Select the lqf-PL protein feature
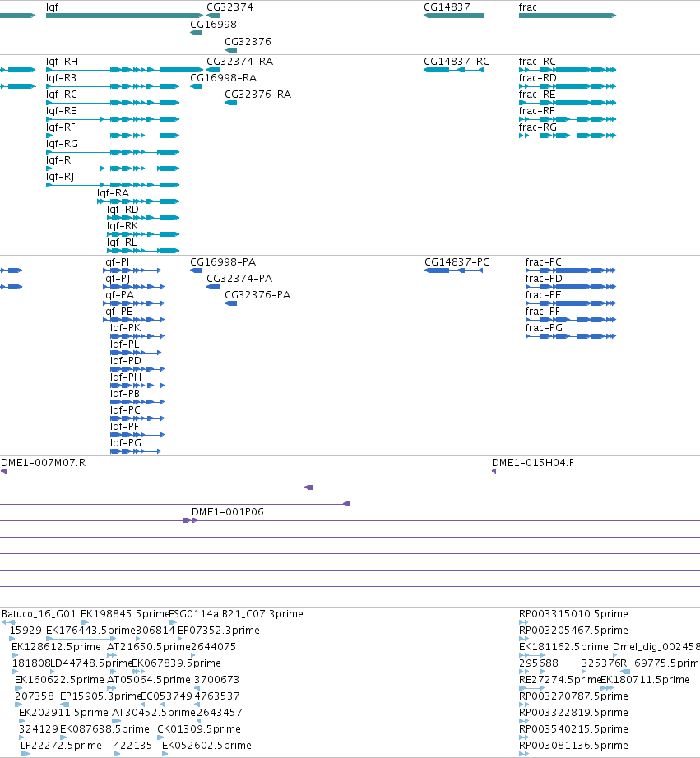The height and width of the screenshot is (758, 700). pyautogui.click(x=136, y=353)
